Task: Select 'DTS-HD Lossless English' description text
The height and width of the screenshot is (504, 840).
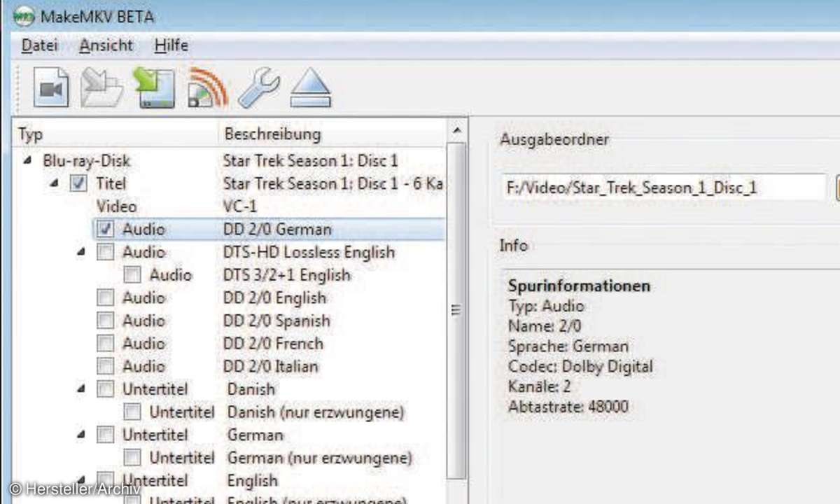Action: (x=309, y=252)
